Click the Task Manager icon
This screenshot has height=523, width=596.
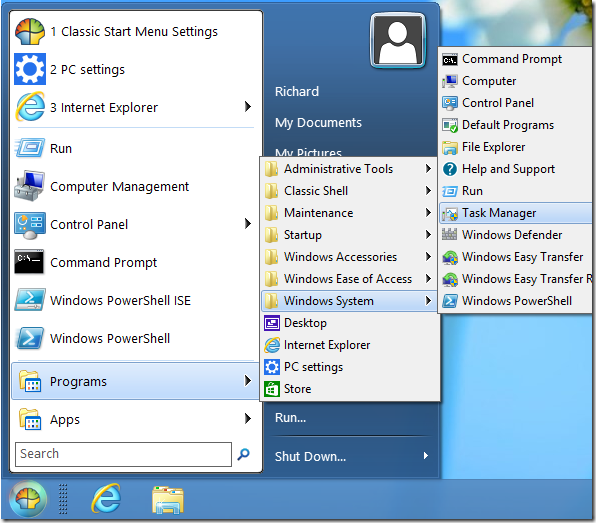pos(450,214)
